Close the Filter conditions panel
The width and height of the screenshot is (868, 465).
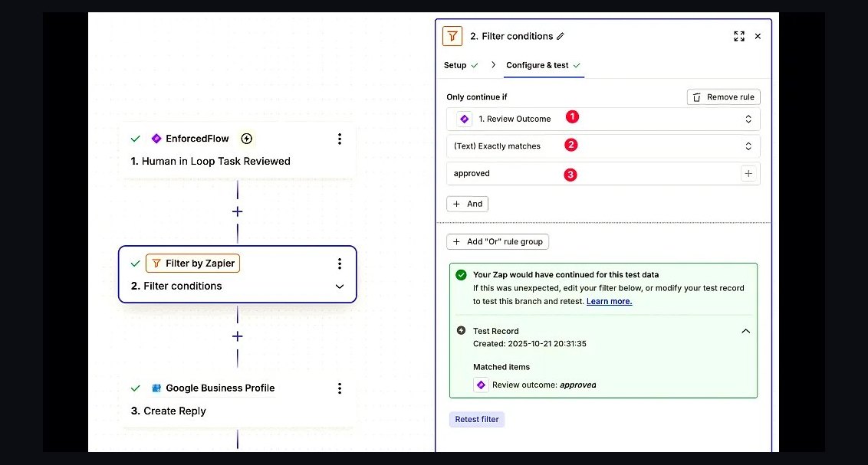(x=758, y=37)
